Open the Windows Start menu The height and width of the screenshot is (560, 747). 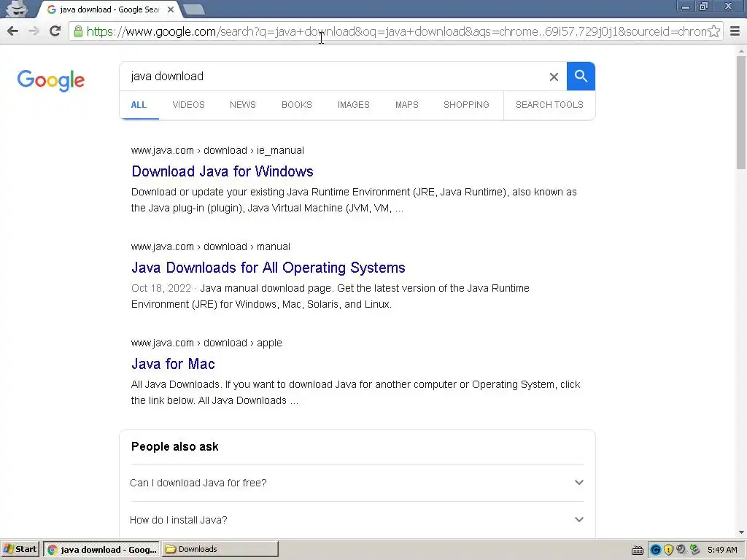click(20, 549)
